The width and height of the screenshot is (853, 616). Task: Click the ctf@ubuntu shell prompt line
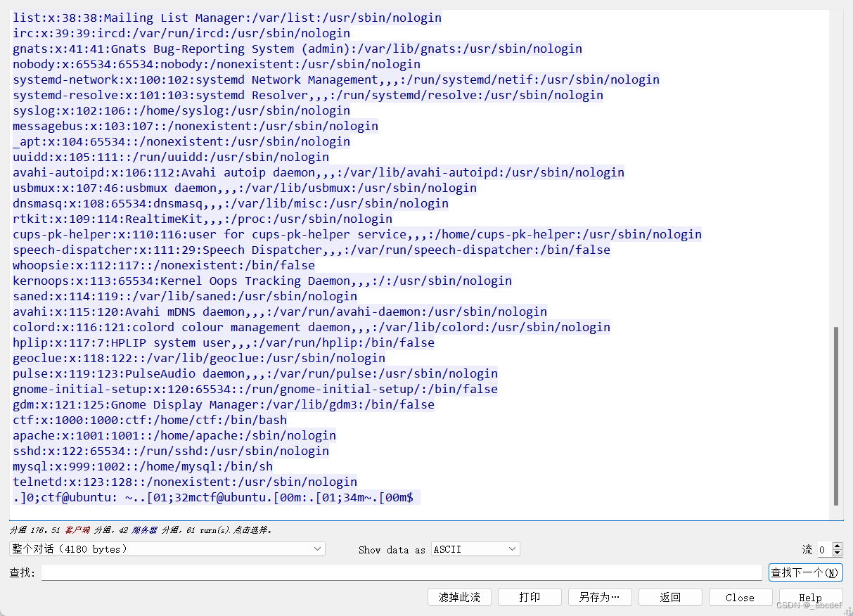click(x=216, y=497)
